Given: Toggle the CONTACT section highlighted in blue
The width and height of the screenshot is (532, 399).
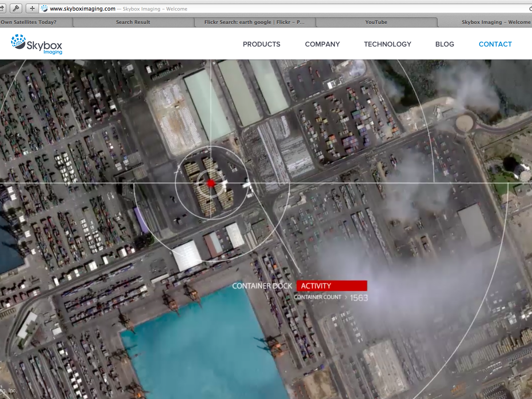Looking at the screenshot, I should click(495, 44).
